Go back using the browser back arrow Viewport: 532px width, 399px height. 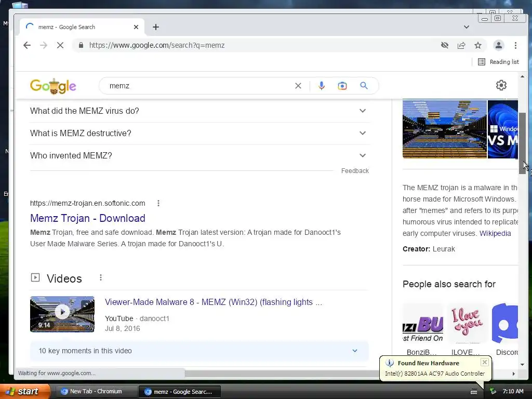[x=27, y=45]
